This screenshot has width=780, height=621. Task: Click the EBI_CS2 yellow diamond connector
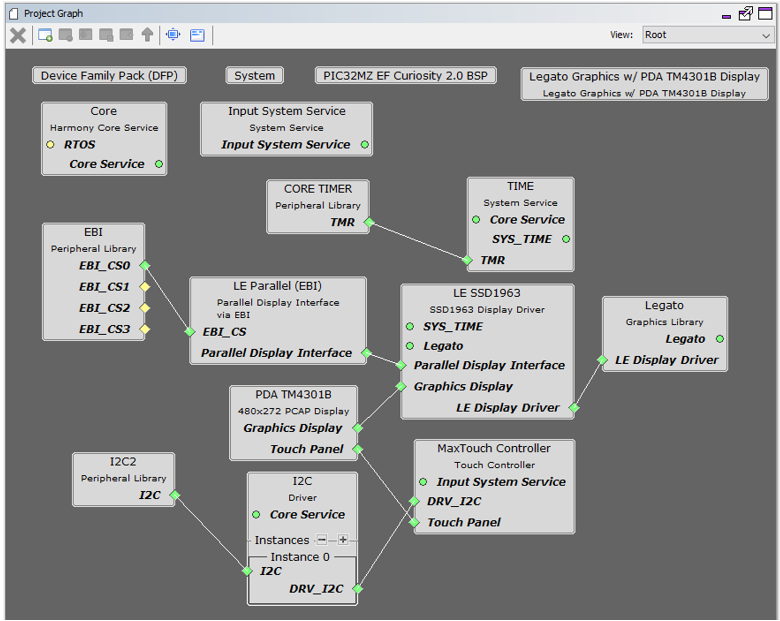tap(145, 308)
